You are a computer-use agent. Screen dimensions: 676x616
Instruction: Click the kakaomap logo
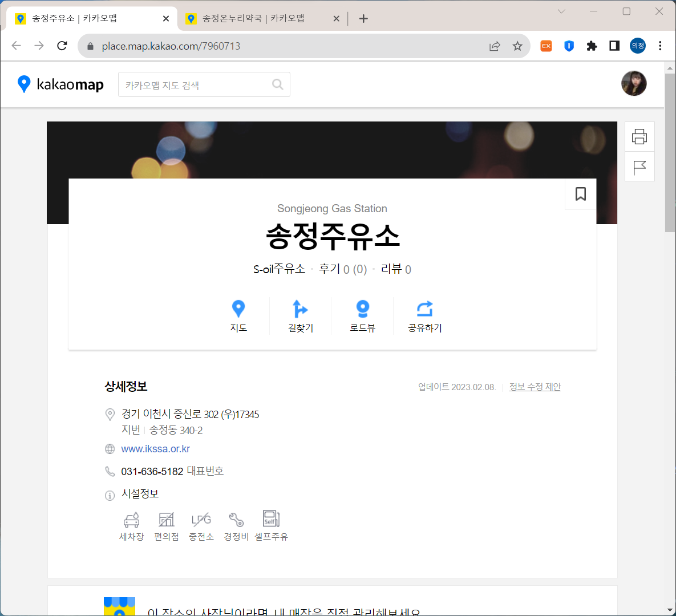(60, 84)
